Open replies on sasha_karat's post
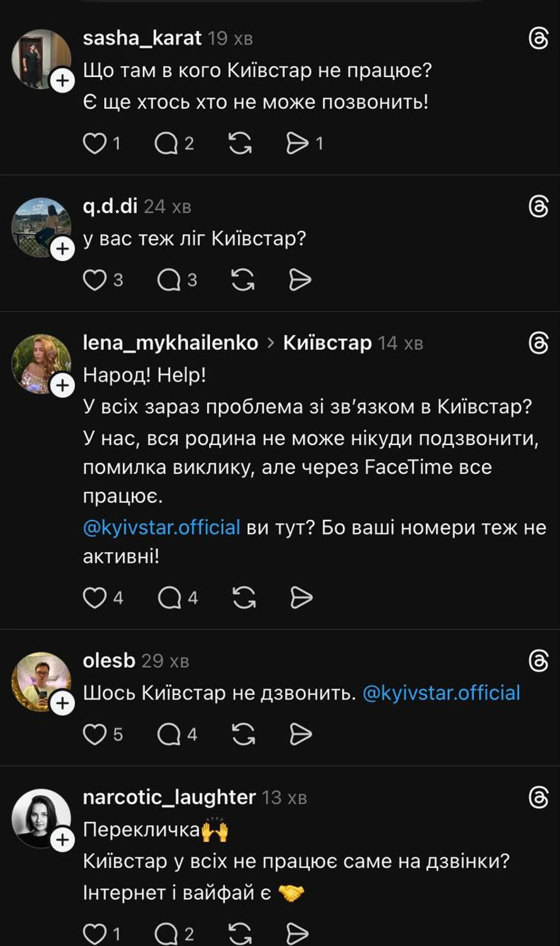This screenshot has width=560, height=946. (167, 144)
